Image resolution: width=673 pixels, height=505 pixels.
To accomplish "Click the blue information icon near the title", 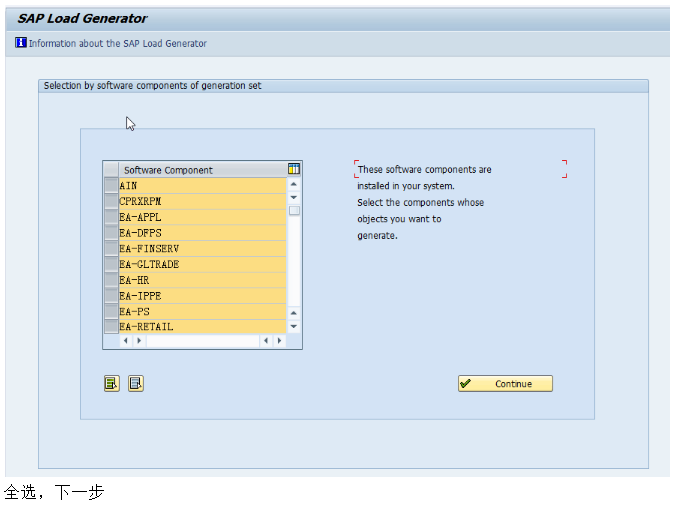I will (21, 43).
